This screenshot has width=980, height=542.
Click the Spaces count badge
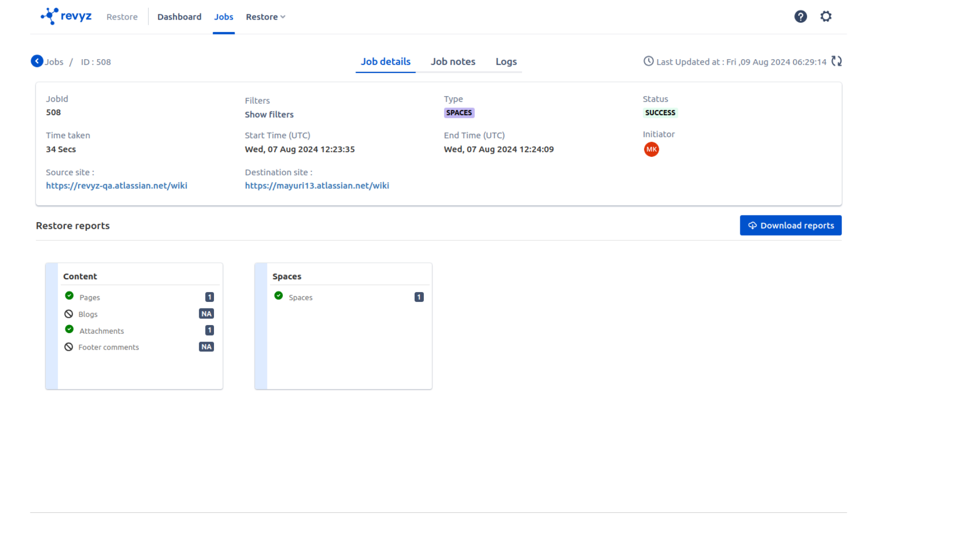coord(419,297)
